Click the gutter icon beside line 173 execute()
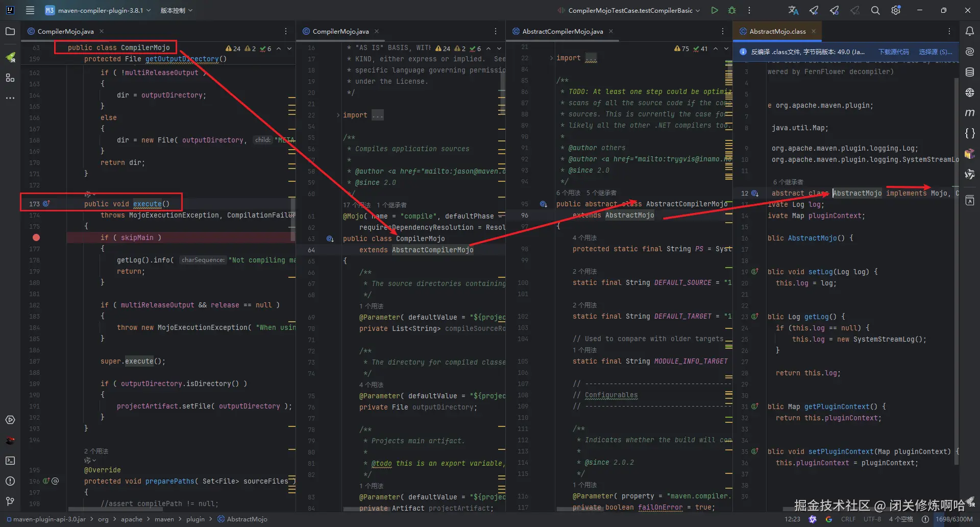 coord(46,204)
